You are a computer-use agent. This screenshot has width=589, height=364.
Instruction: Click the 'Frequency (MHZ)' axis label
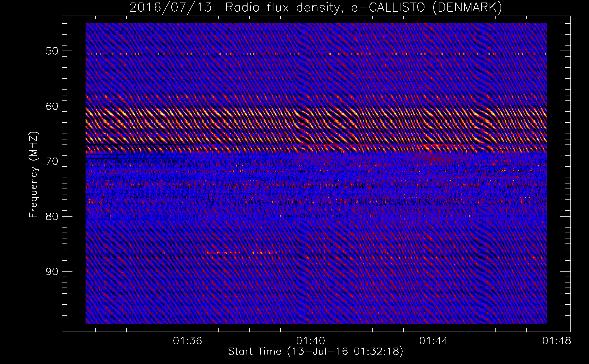(33, 174)
